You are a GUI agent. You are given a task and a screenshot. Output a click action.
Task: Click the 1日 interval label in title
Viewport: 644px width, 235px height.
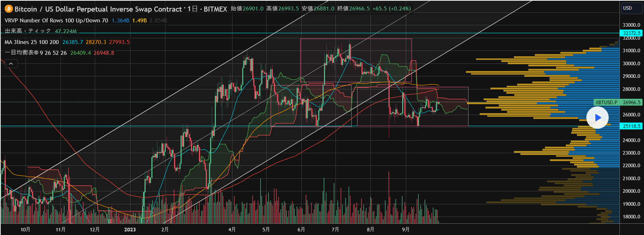[192, 9]
